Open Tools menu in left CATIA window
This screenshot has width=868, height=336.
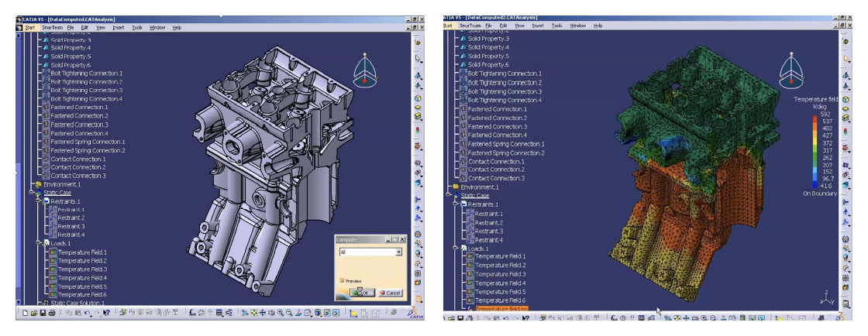(x=136, y=27)
